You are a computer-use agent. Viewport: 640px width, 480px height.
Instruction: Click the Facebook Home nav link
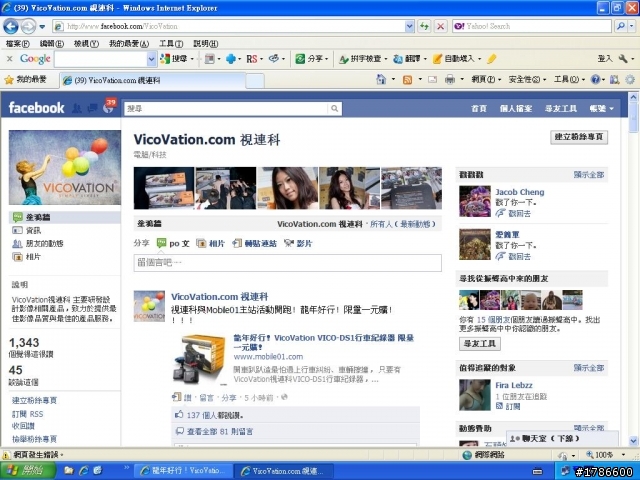click(479, 109)
